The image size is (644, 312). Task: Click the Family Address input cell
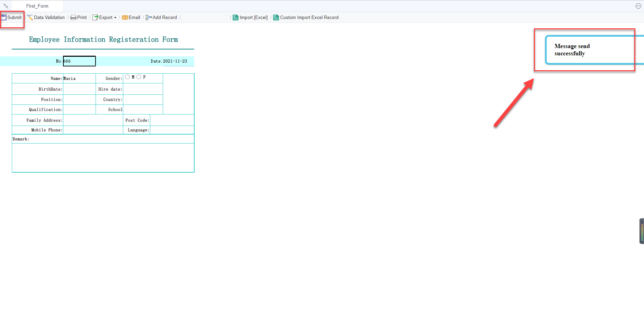[x=93, y=120]
